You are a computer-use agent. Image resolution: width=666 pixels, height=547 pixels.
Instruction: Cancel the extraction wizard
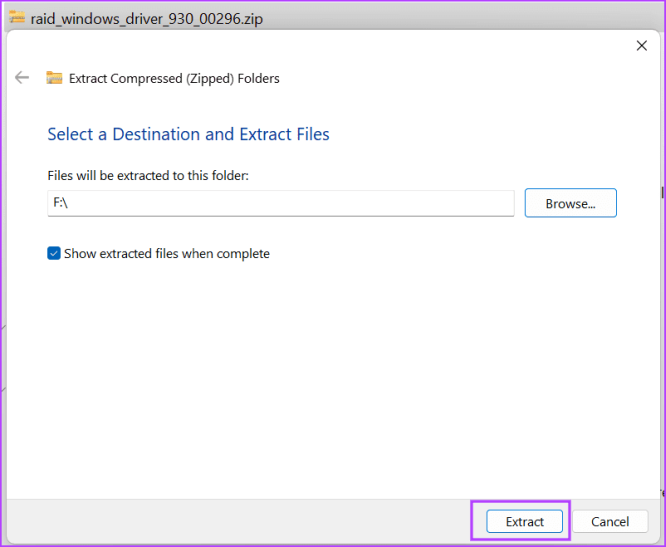pyautogui.click(x=610, y=521)
